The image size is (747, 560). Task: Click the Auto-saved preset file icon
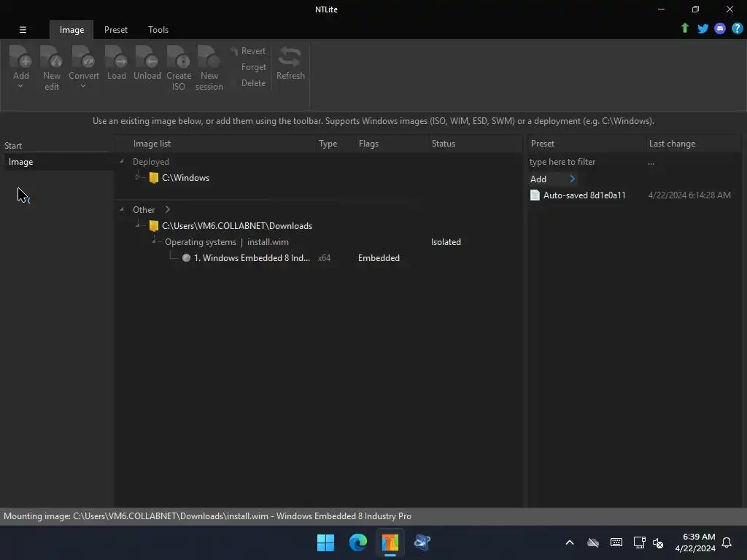(x=535, y=195)
